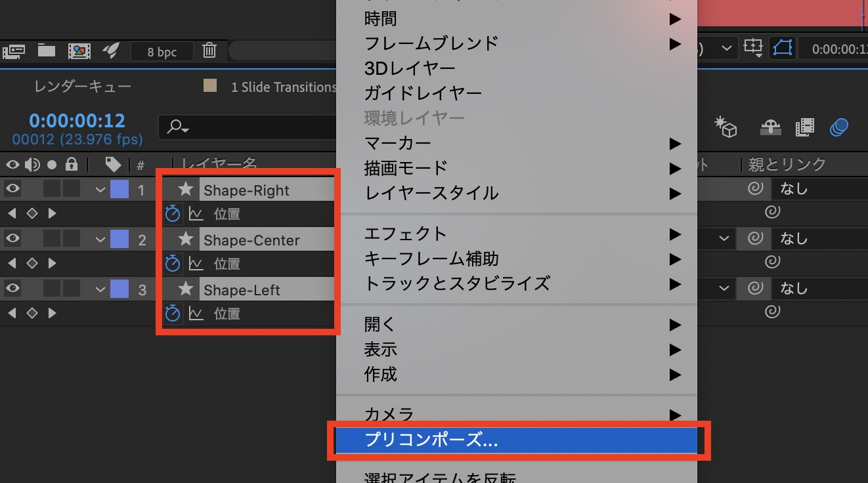868x483 pixels.
Task: Open the dropdown arrow beside Region of Interest icon
Action: [x=726, y=48]
